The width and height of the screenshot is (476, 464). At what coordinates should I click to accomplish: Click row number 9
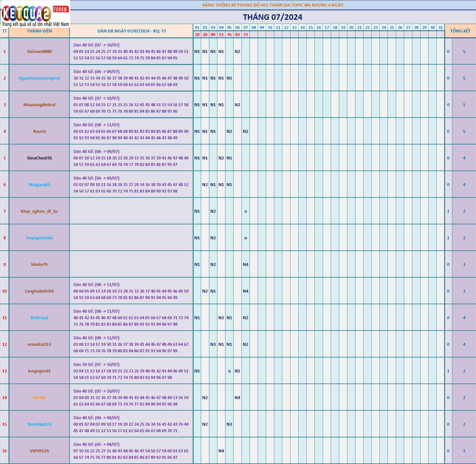(5, 264)
